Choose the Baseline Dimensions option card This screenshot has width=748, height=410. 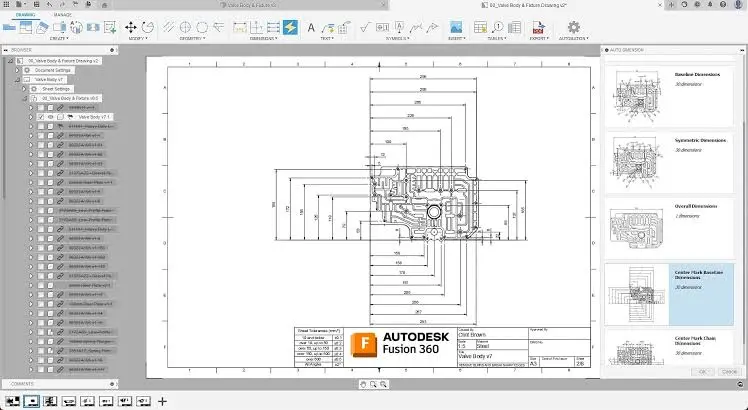669,95
